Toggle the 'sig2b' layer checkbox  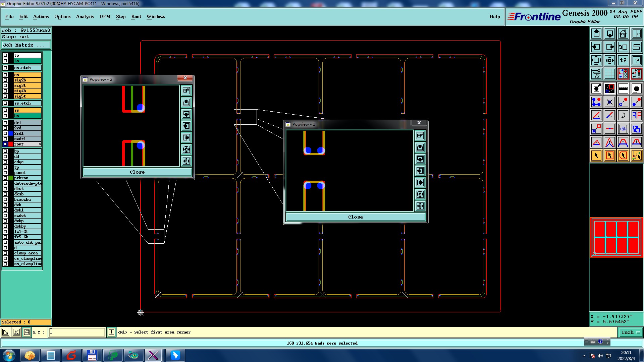(5, 80)
